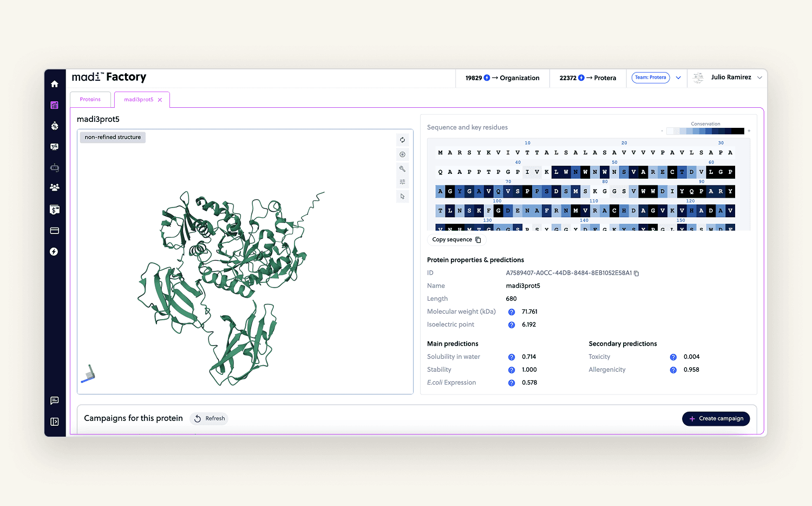Screen dimensions: 812x506
Task: Reset the 3D structure view with the rotate icon
Action: point(402,140)
